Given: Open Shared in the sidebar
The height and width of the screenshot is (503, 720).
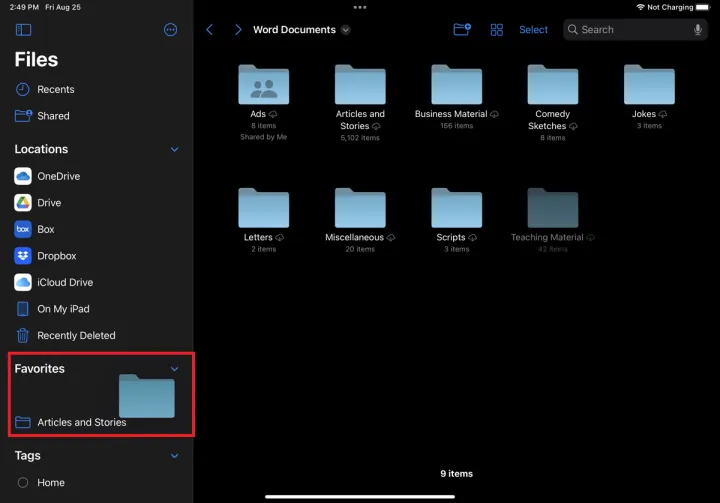Looking at the screenshot, I should coord(53,116).
